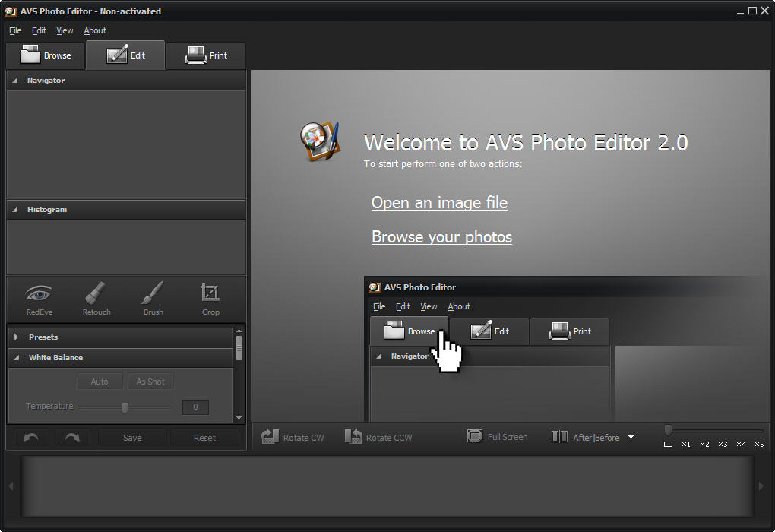
Task: Select the Retouch tool
Action: point(96,299)
